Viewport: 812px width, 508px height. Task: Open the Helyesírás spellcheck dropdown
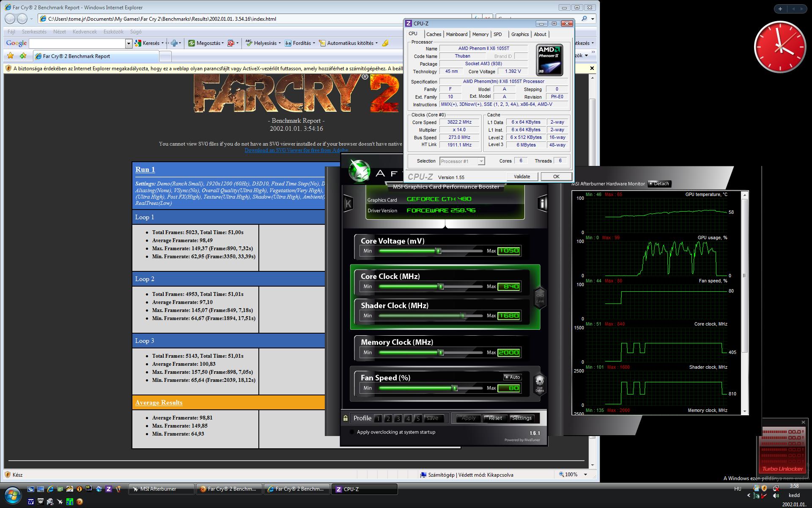click(263, 43)
